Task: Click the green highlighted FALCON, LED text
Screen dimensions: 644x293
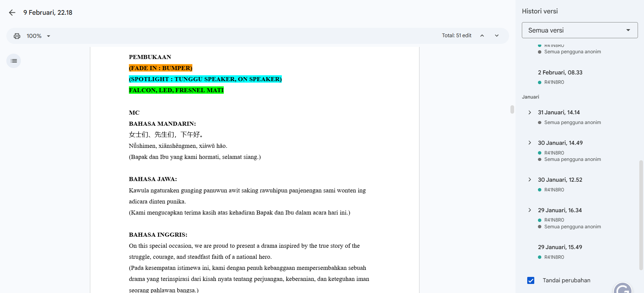Action: [176, 90]
